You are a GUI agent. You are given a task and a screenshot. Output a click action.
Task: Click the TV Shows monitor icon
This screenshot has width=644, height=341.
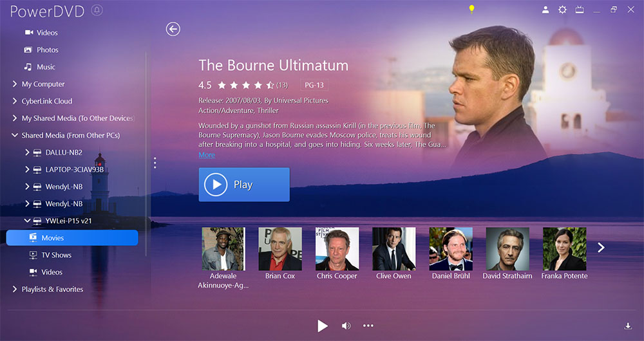click(x=33, y=255)
